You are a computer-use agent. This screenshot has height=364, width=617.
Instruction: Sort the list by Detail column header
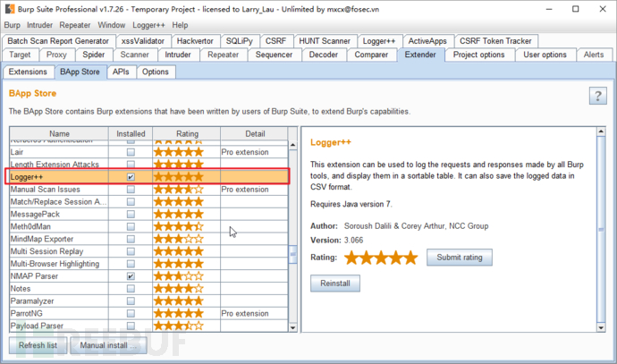point(255,134)
